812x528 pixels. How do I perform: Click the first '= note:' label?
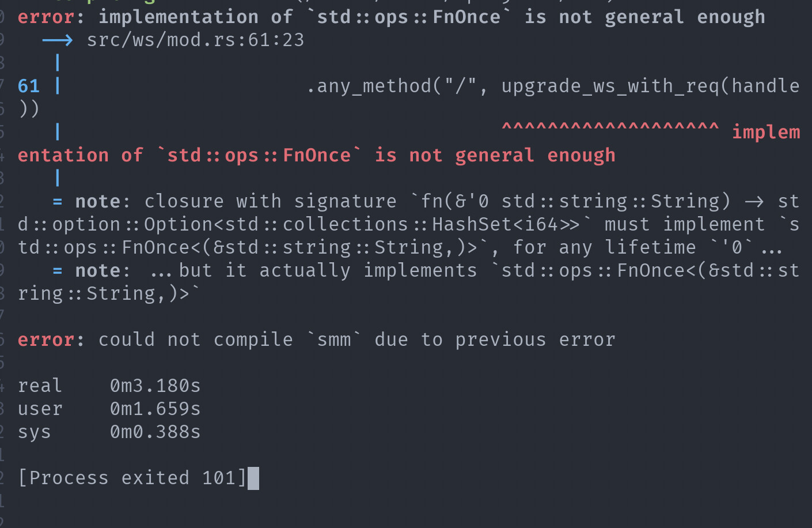[x=92, y=201]
